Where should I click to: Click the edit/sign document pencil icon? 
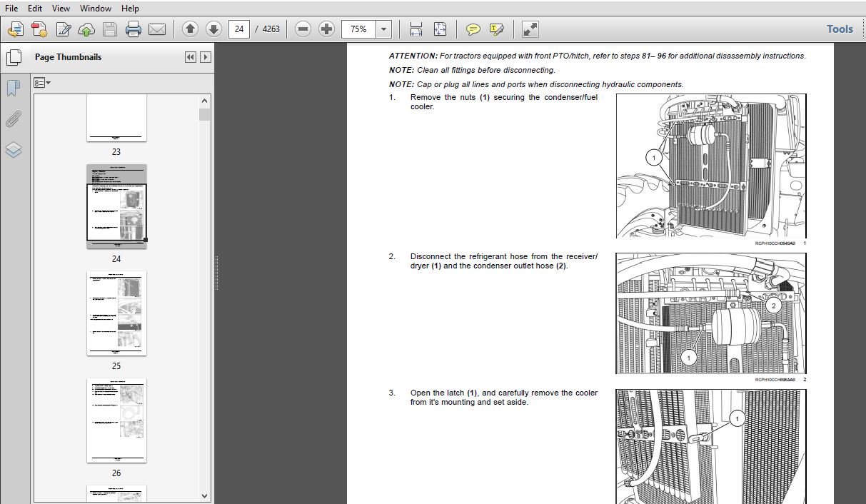pyautogui.click(x=63, y=29)
